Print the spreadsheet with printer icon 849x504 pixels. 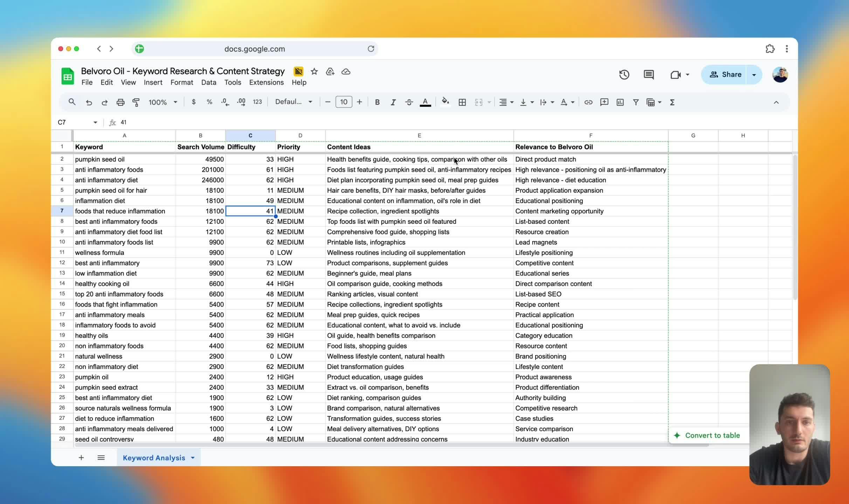tap(120, 102)
